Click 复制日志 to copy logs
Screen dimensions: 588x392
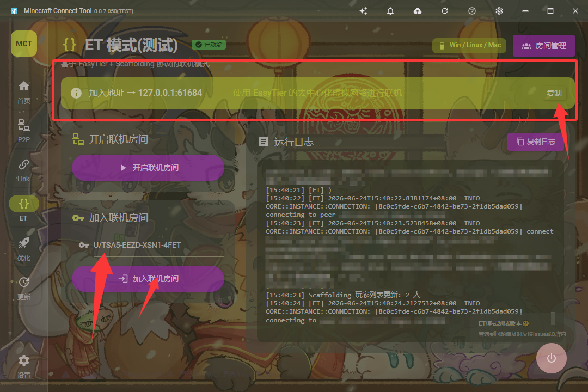click(536, 142)
